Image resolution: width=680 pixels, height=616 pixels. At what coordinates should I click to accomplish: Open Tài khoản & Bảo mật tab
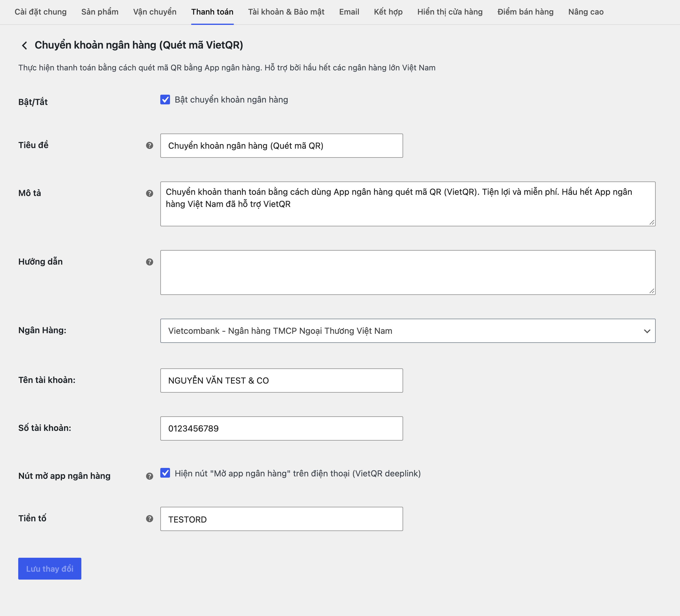[x=286, y=12]
